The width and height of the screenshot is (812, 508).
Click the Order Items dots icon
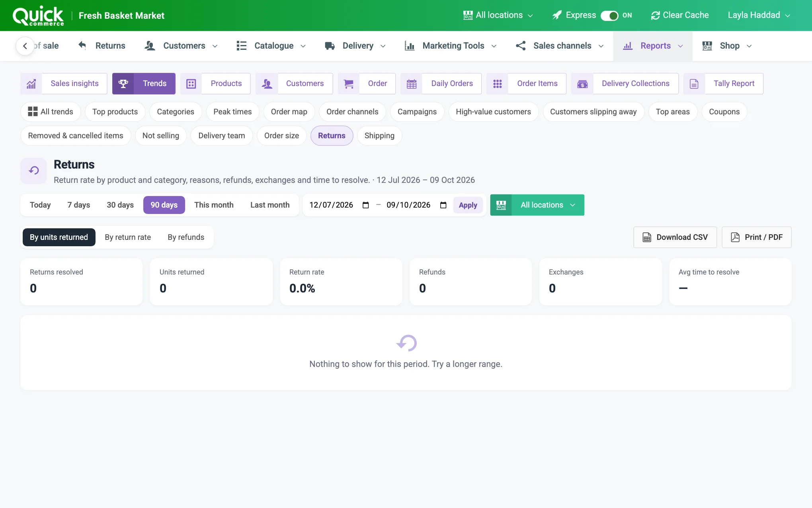498,84
